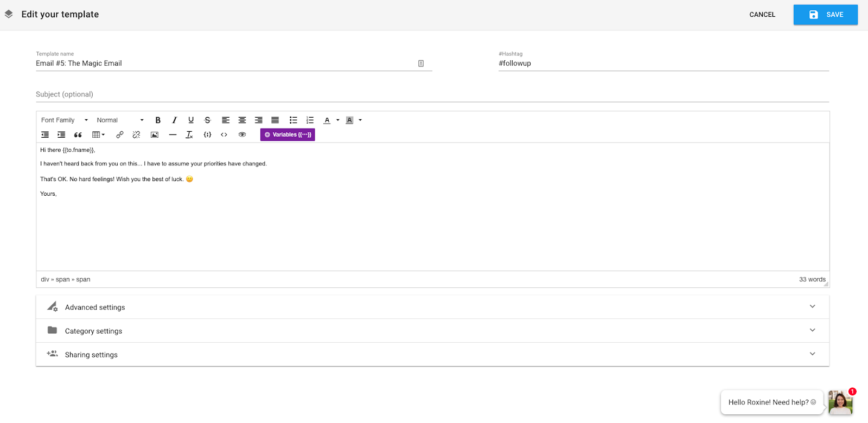Click the Category settings chevron
The height and width of the screenshot is (423, 868).
pos(813,330)
